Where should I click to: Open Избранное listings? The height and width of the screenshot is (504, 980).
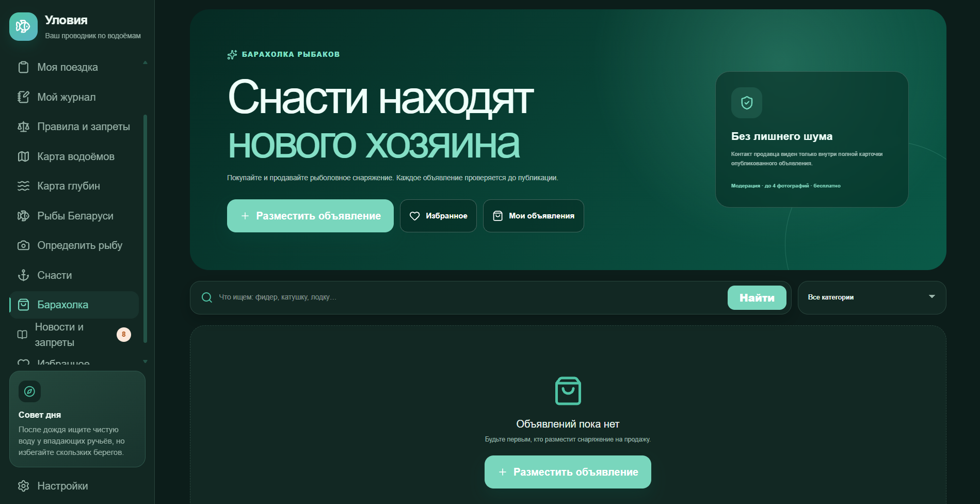pyautogui.click(x=438, y=216)
